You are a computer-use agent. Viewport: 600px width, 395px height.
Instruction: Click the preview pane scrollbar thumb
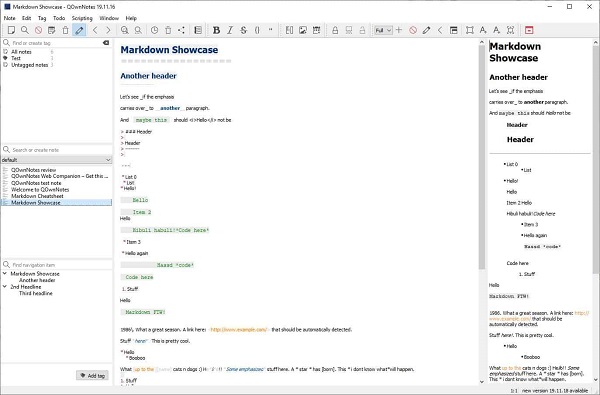596,161
